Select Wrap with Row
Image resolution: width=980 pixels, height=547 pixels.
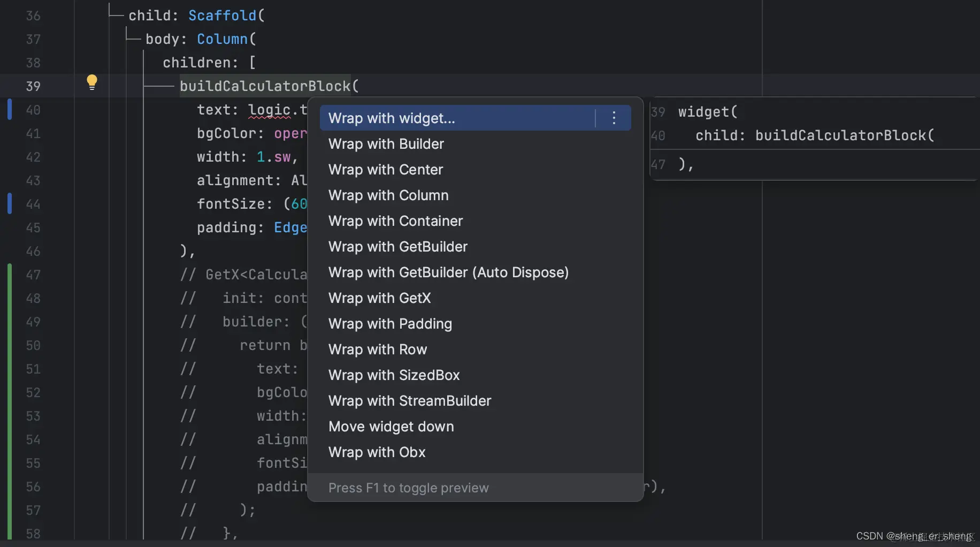tap(378, 350)
